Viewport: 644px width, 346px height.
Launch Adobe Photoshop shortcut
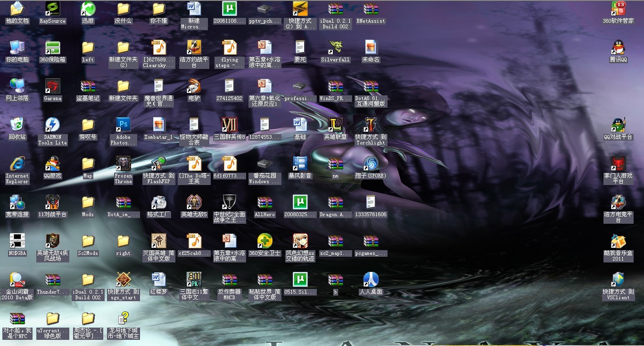pos(123,125)
